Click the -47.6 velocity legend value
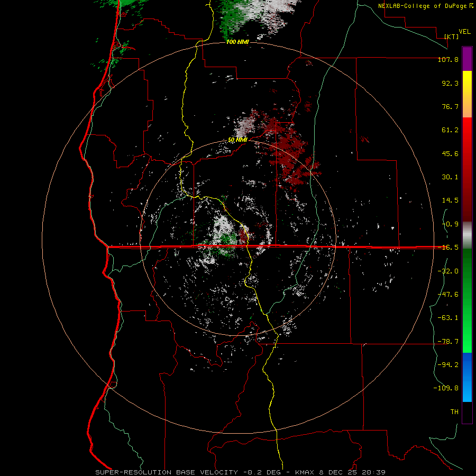The width and height of the screenshot is (476, 476). coord(448,295)
